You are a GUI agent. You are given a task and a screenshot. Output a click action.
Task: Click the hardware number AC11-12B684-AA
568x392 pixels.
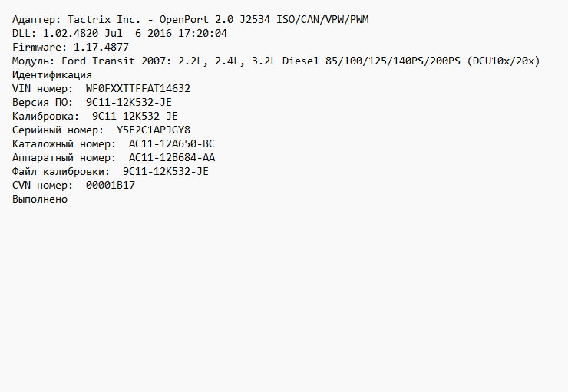(x=172, y=157)
